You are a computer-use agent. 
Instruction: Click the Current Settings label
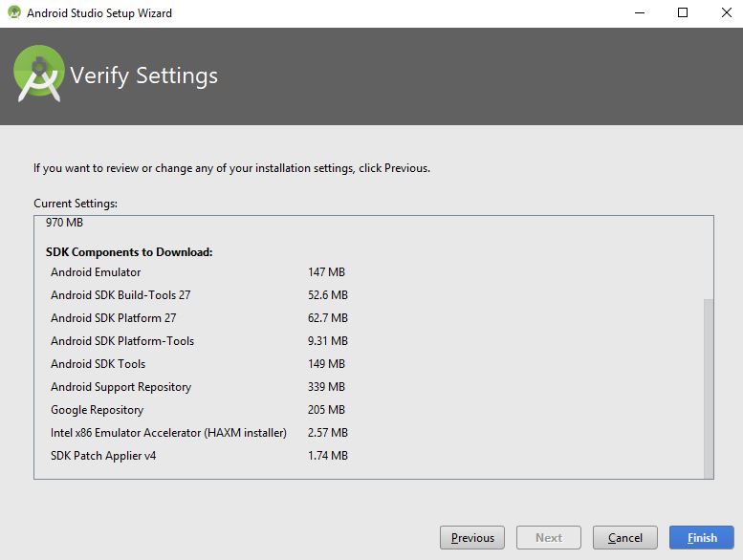[x=76, y=204]
